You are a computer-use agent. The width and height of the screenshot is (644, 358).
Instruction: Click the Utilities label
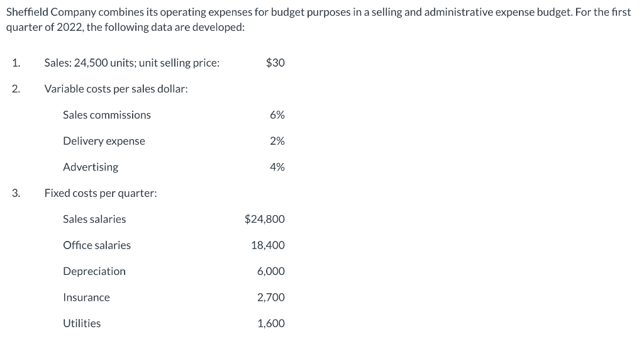pyautogui.click(x=82, y=323)
